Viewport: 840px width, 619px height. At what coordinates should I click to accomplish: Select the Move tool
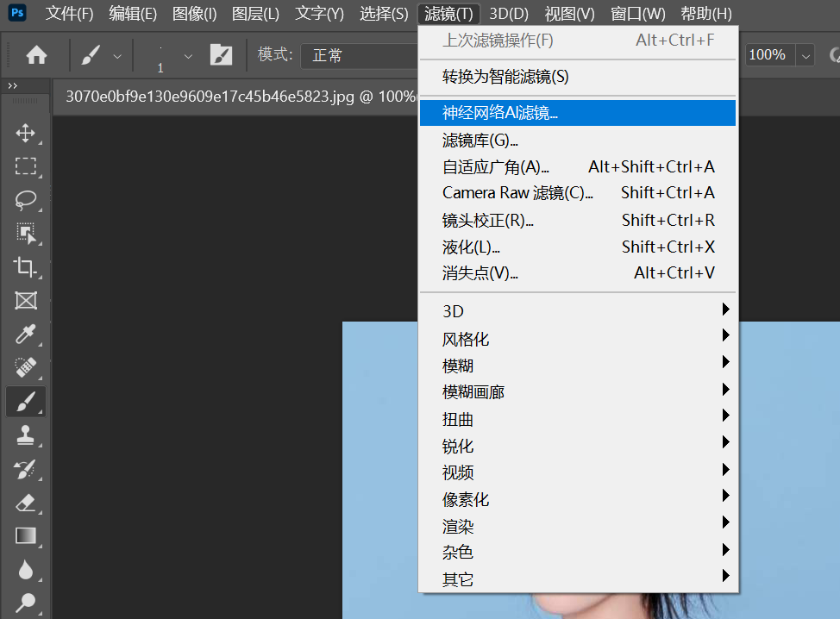tap(25, 133)
